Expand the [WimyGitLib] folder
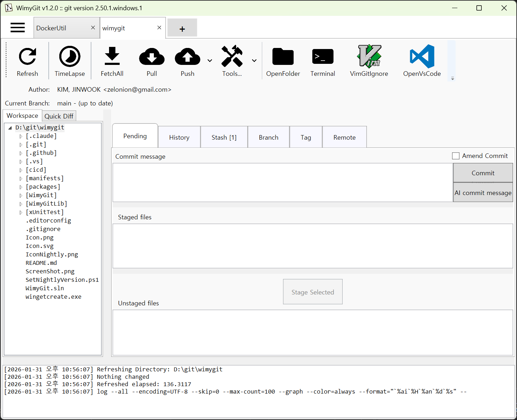517x420 pixels. coord(21,204)
